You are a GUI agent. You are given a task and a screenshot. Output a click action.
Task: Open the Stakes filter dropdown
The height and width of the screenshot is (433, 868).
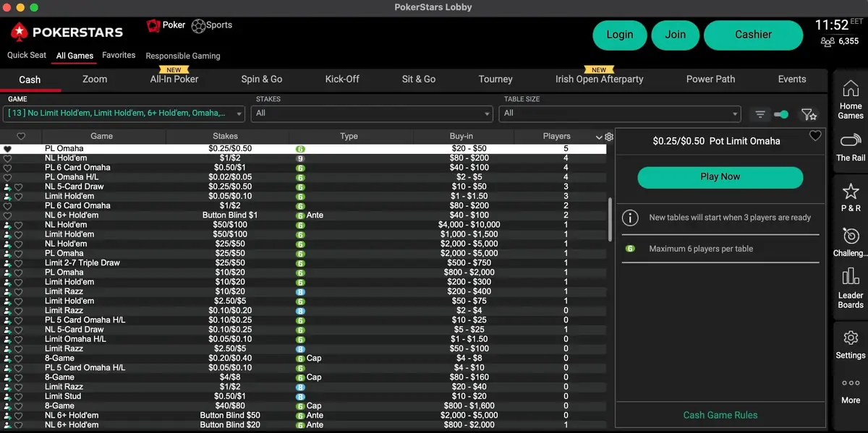click(373, 113)
